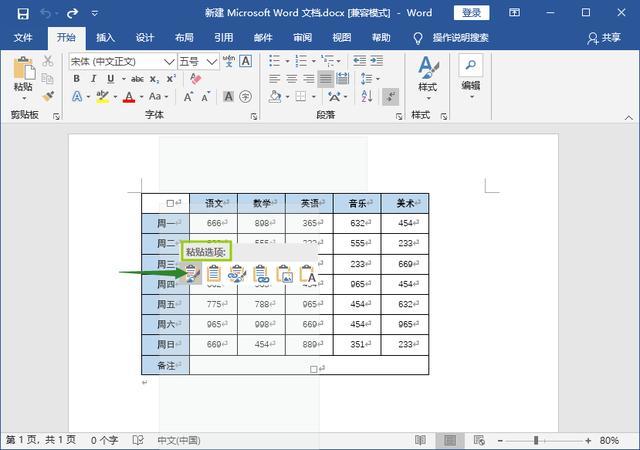Viewport: 640px width, 450px height.
Task: Click the Clear All Formatting eraser icon
Action: click(196, 78)
